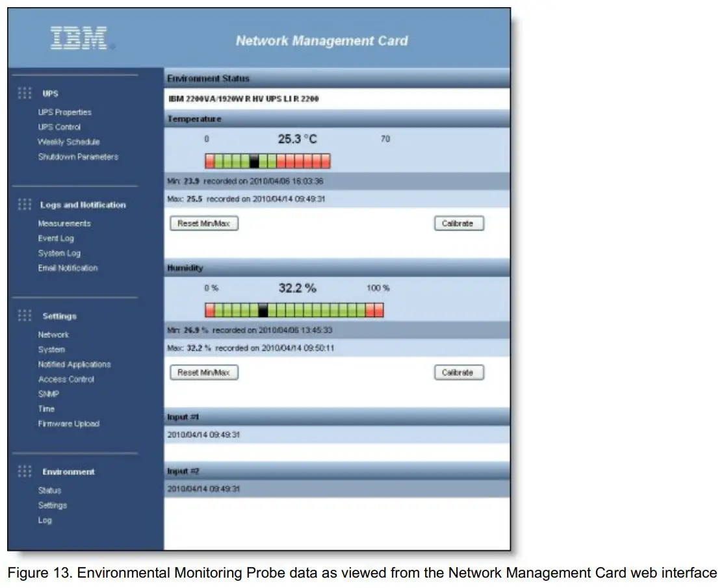Click the black marker on temperature gauge
Viewport: 726px width, 588px height.
point(254,161)
